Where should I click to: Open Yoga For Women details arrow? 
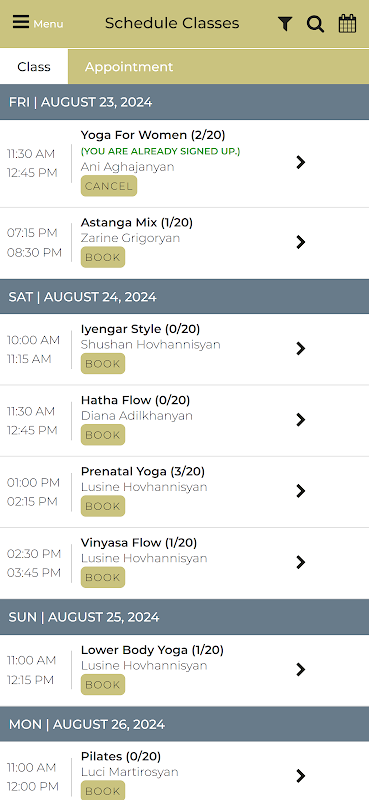point(301,162)
